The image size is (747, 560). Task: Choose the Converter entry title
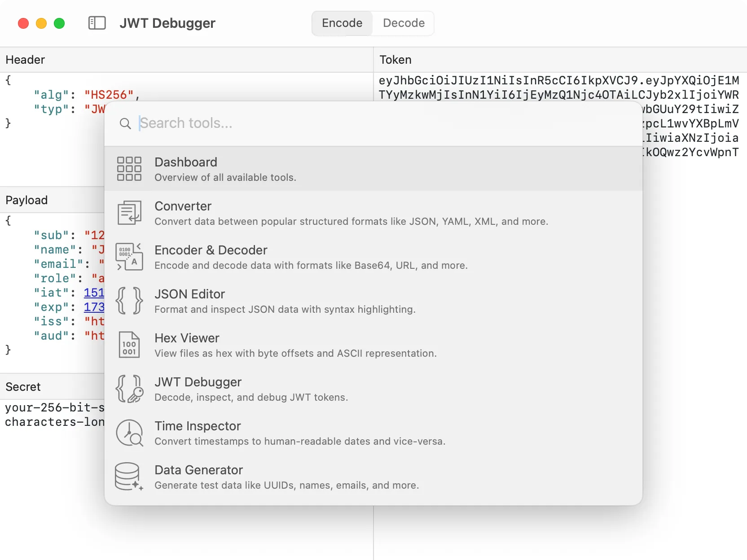pos(183,206)
